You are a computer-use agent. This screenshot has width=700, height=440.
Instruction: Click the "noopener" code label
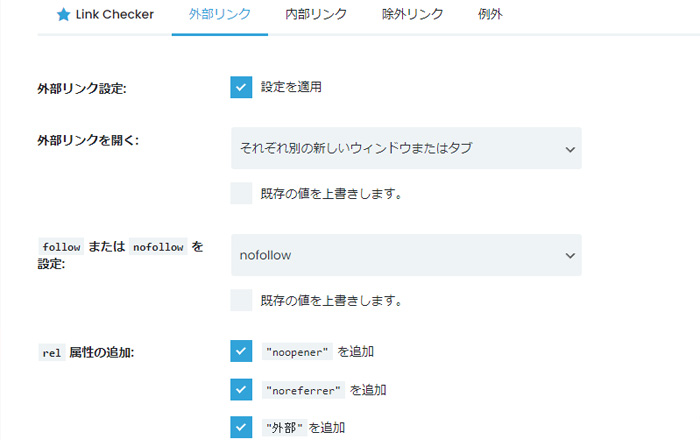pyautogui.click(x=297, y=352)
